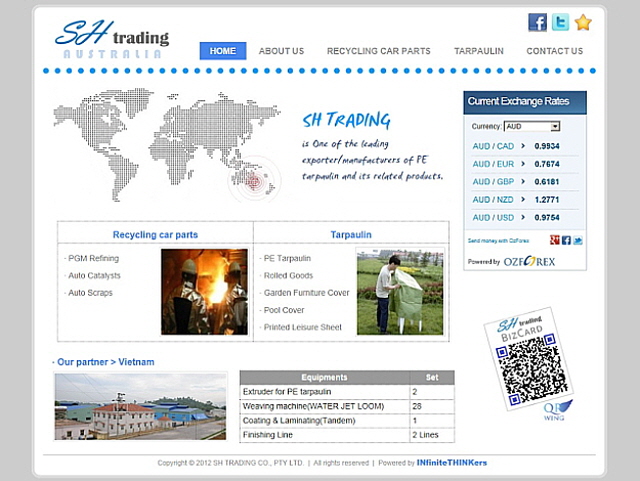640x481 pixels.
Task: Open the Printed Leisure Sheet link
Action: coord(302,327)
